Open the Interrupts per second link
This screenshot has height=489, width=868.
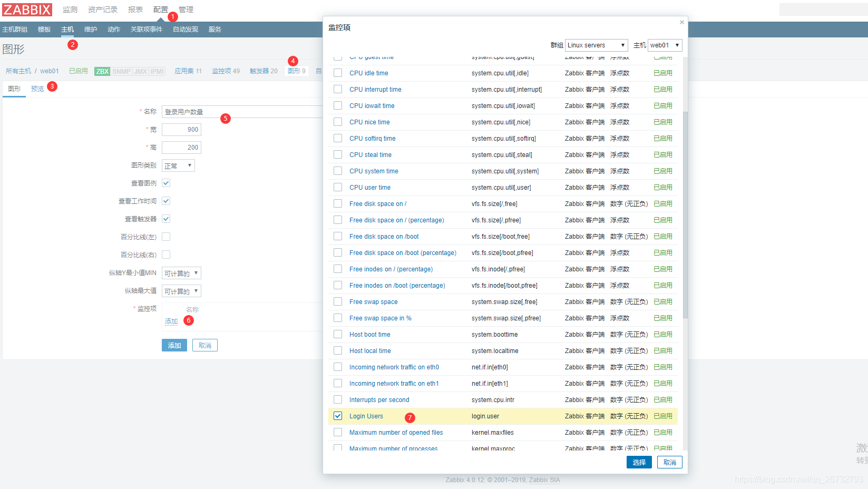tap(379, 400)
